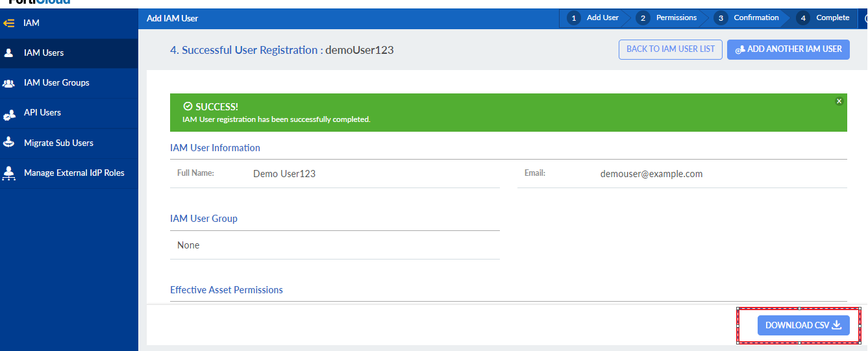Screen dimensions: 868x351
Task: Click the Manage External IdP Roles icon
Action: (x=9, y=173)
